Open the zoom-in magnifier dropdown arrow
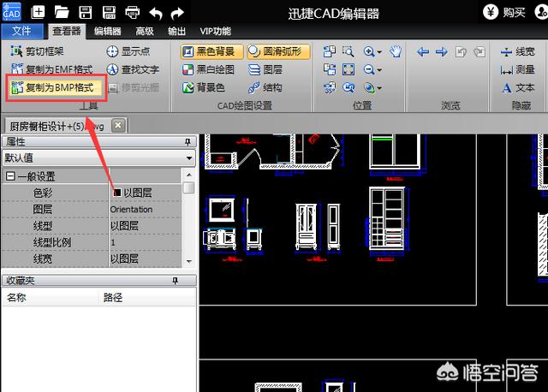The height and width of the screenshot is (392, 548). [x=379, y=52]
